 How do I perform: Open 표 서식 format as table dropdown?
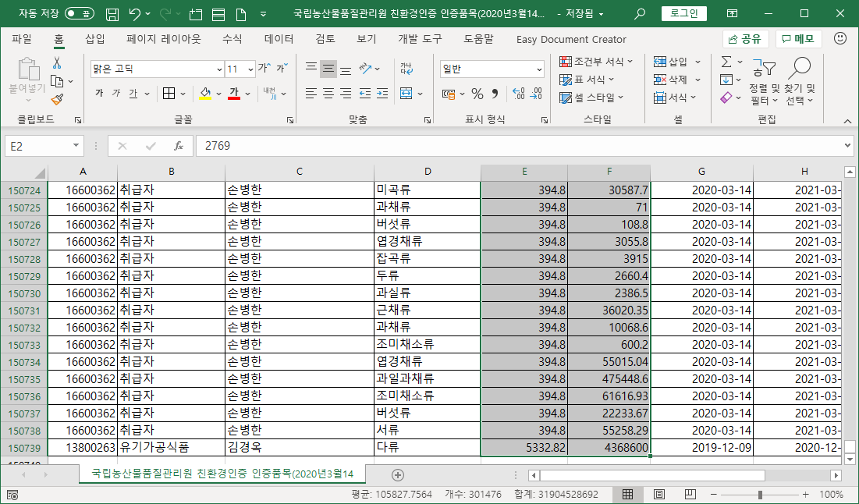pos(587,80)
